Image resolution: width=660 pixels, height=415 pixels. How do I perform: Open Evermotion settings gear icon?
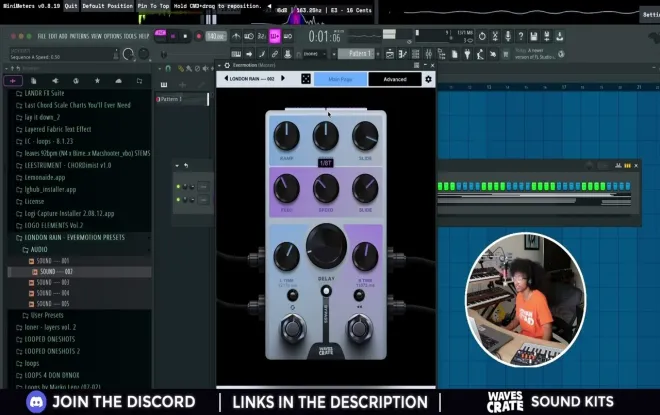(x=428, y=79)
